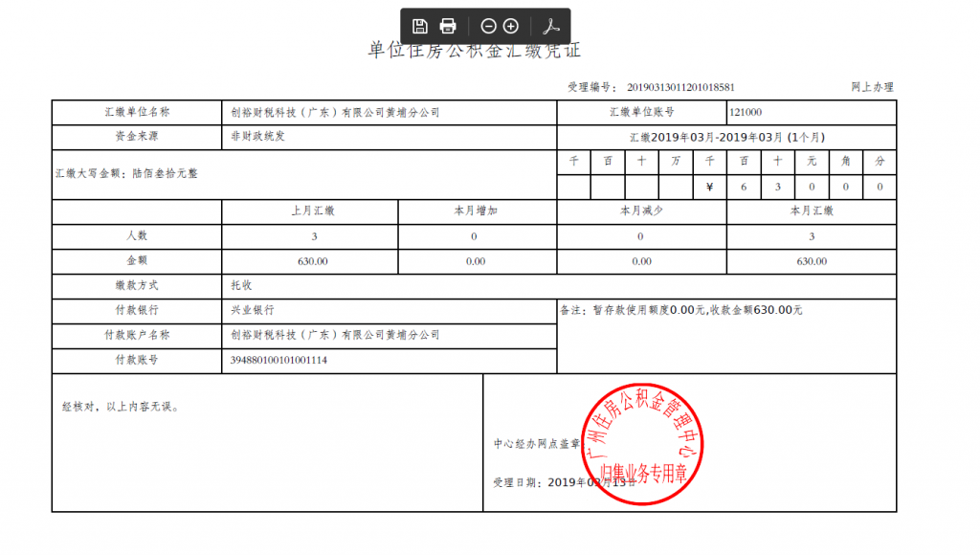Select the account number 121000 cell

point(746,112)
